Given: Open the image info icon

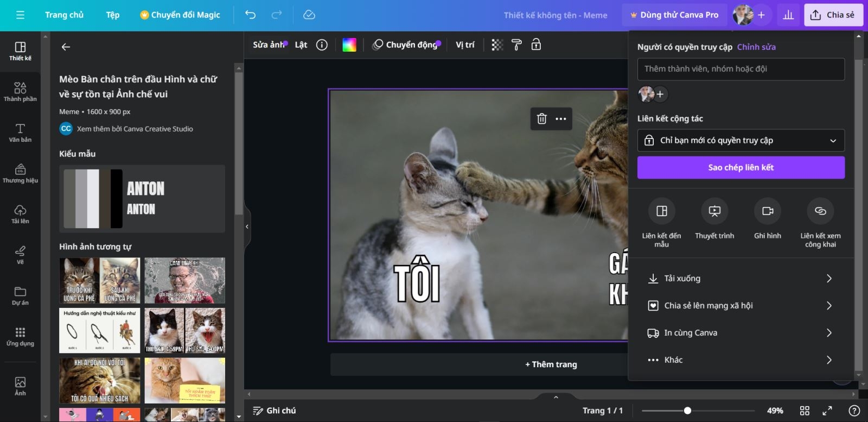Looking at the screenshot, I should click(x=322, y=45).
